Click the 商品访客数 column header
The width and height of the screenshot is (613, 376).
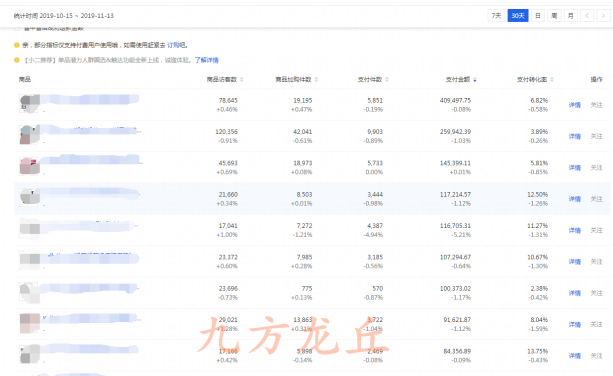222,79
